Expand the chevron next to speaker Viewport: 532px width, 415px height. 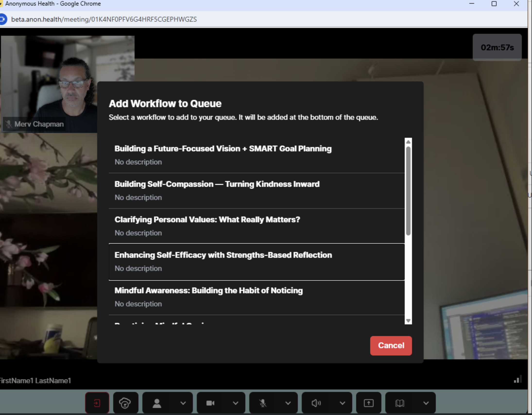pyautogui.click(x=342, y=403)
